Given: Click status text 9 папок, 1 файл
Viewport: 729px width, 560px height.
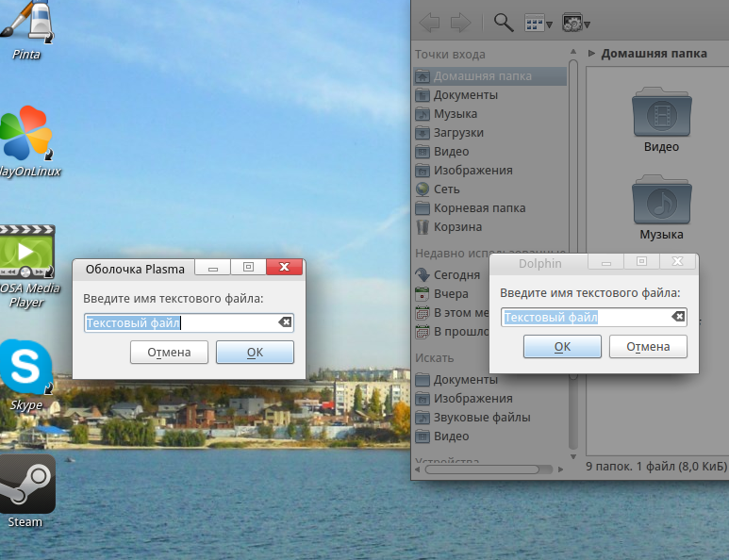Looking at the screenshot, I should (x=655, y=466).
